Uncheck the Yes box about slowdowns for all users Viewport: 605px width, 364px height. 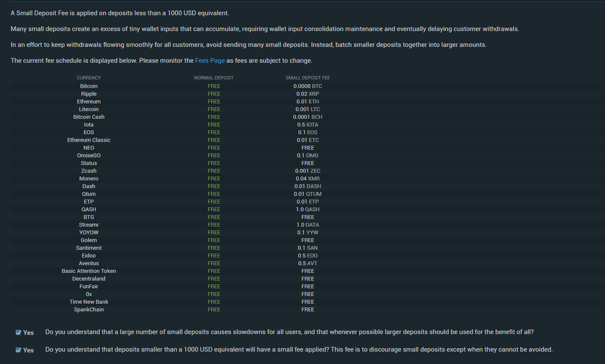tap(18, 332)
